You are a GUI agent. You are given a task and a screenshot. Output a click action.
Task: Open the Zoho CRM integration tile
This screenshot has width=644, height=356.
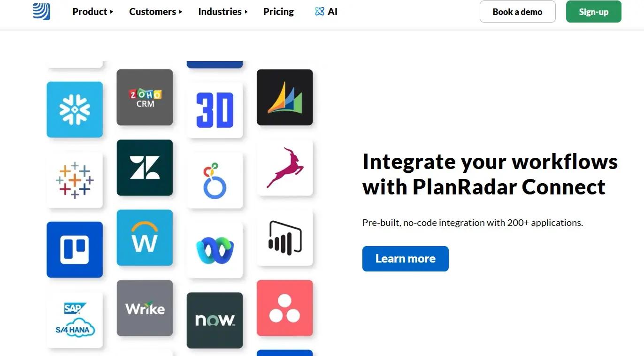pyautogui.click(x=145, y=97)
